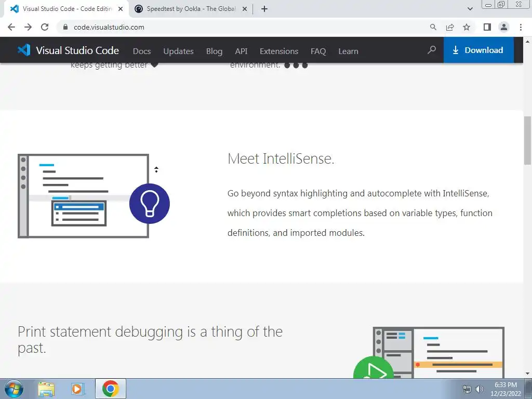This screenshot has width=532, height=399.
Task: Click the Show desktop strip on the taskbar
Action: click(x=528, y=389)
